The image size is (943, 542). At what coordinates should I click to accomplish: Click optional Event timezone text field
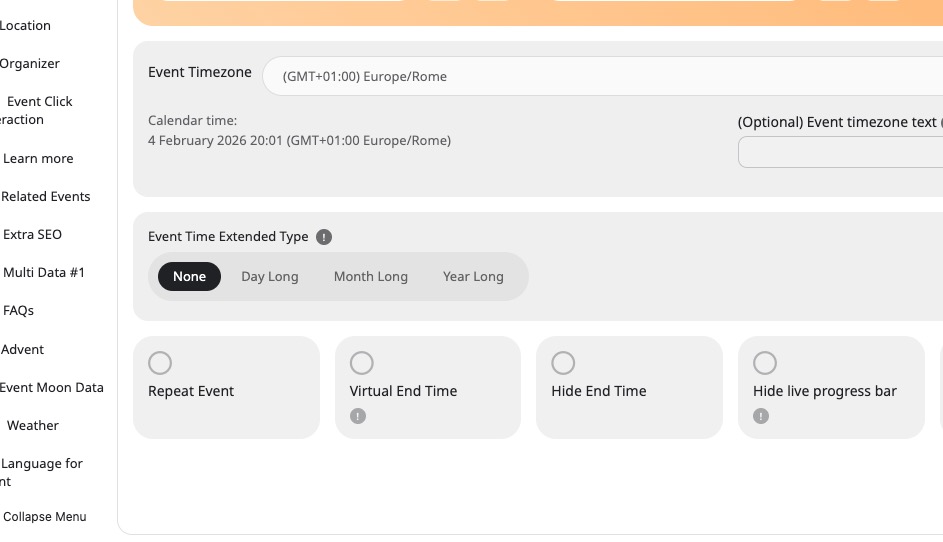click(x=840, y=152)
